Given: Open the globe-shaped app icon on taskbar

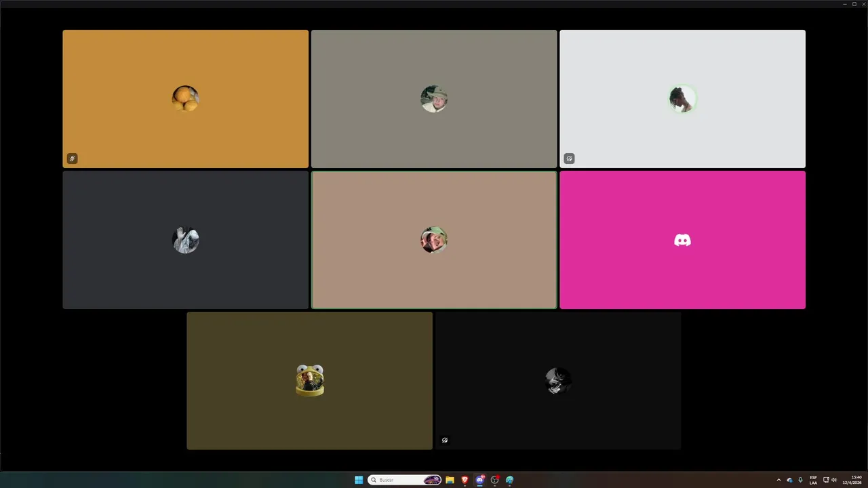Looking at the screenshot, I should (x=510, y=480).
